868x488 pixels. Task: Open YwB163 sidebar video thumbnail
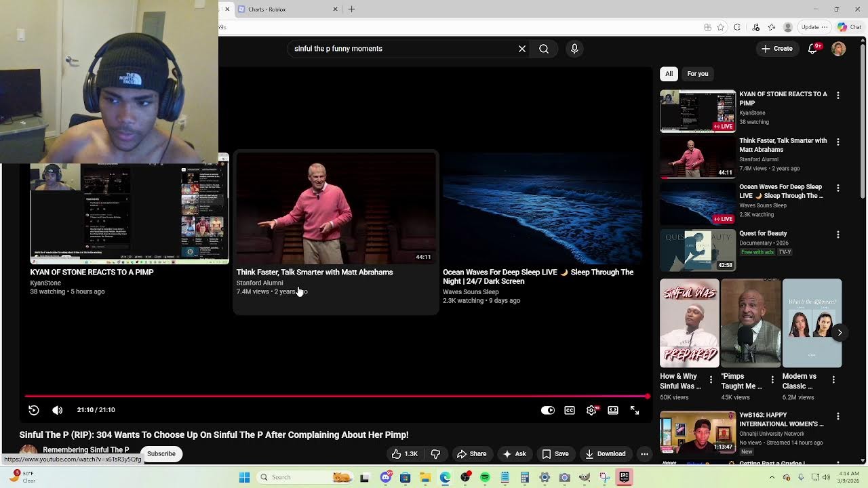(x=698, y=432)
